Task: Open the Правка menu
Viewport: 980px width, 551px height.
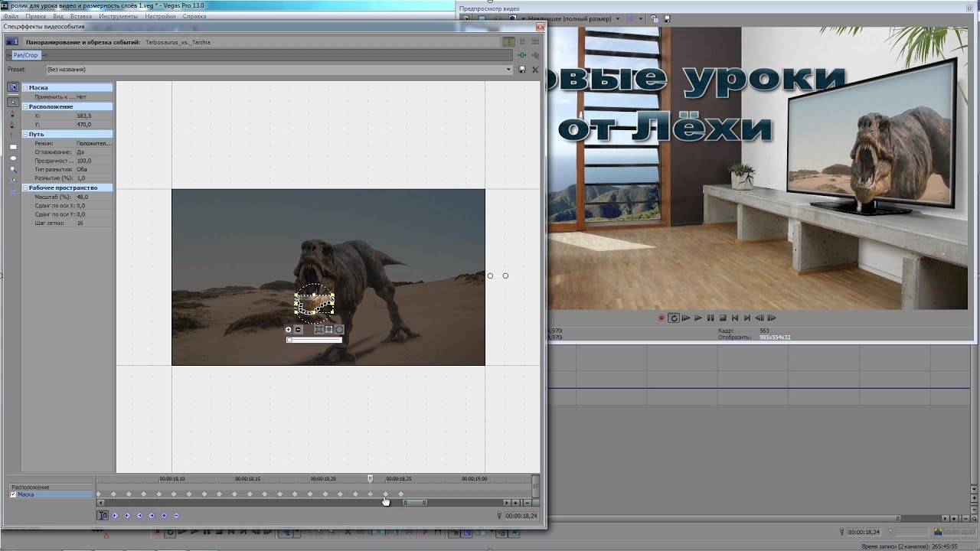Action: (x=35, y=16)
